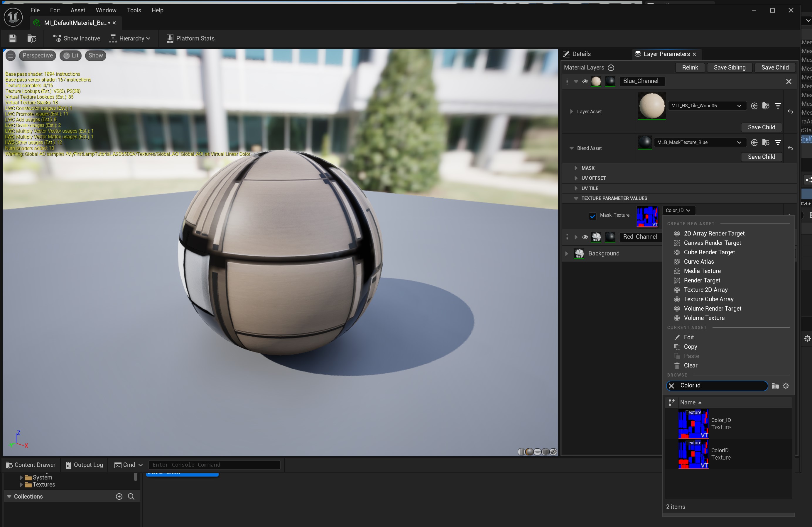Remove Blue_Channel layer with X icon
The width and height of the screenshot is (812, 527).
coord(789,82)
